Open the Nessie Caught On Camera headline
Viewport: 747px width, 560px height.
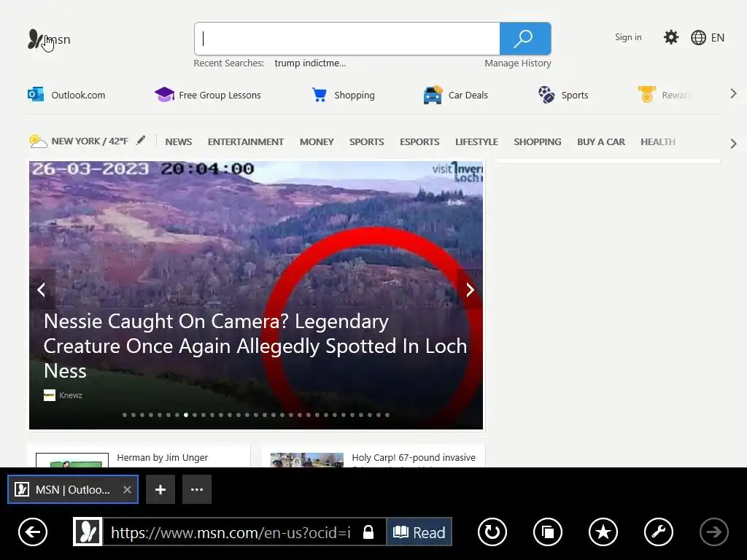pyautogui.click(x=255, y=346)
